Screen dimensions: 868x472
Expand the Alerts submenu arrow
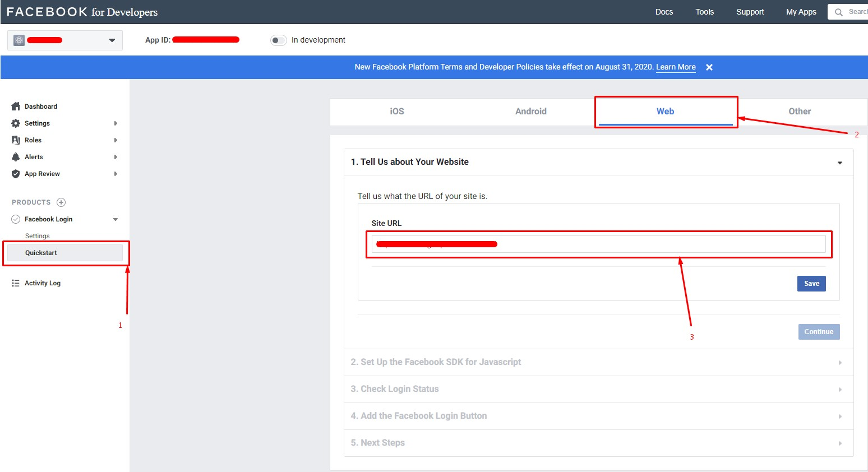pyautogui.click(x=116, y=157)
